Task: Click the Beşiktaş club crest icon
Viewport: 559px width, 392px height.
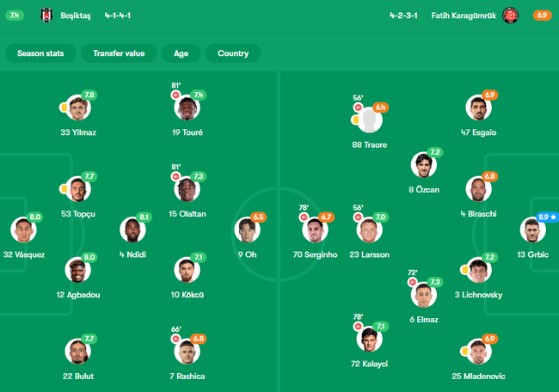Action: click(46, 15)
